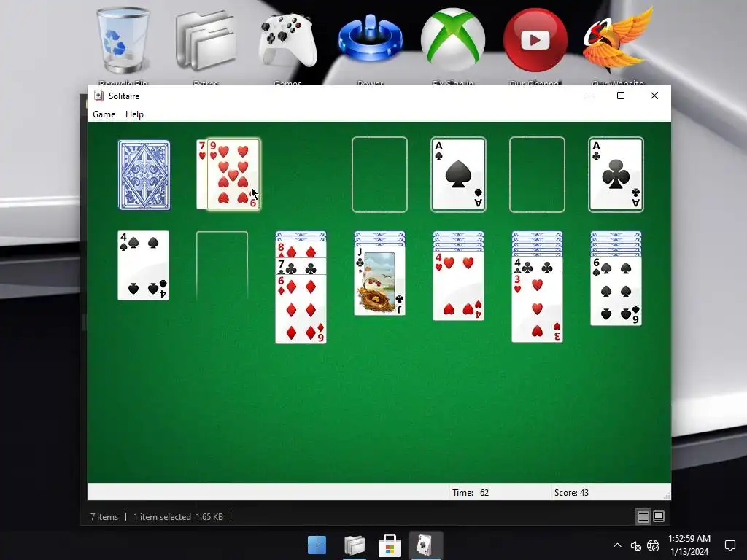
Task: Click the network globe tray icon
Action: (x=653, y=545)
